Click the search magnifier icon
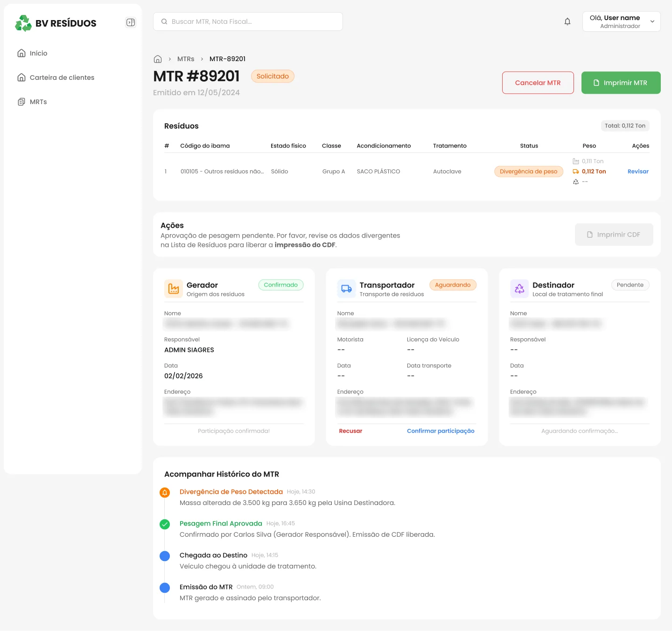Image resolution: width=672 pixels, height=631 pixels. (x=164, y=21)
